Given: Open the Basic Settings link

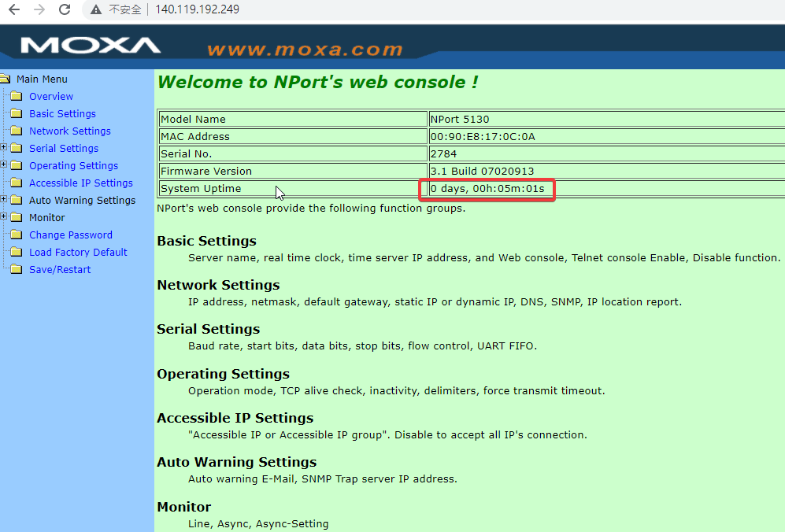Looking at the screenshot, I should point(62,113).
